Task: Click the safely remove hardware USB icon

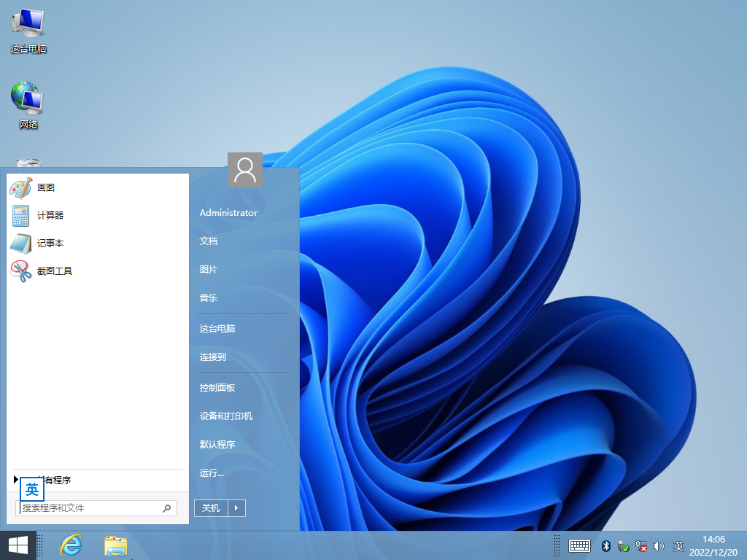Action: coord(623,545)
